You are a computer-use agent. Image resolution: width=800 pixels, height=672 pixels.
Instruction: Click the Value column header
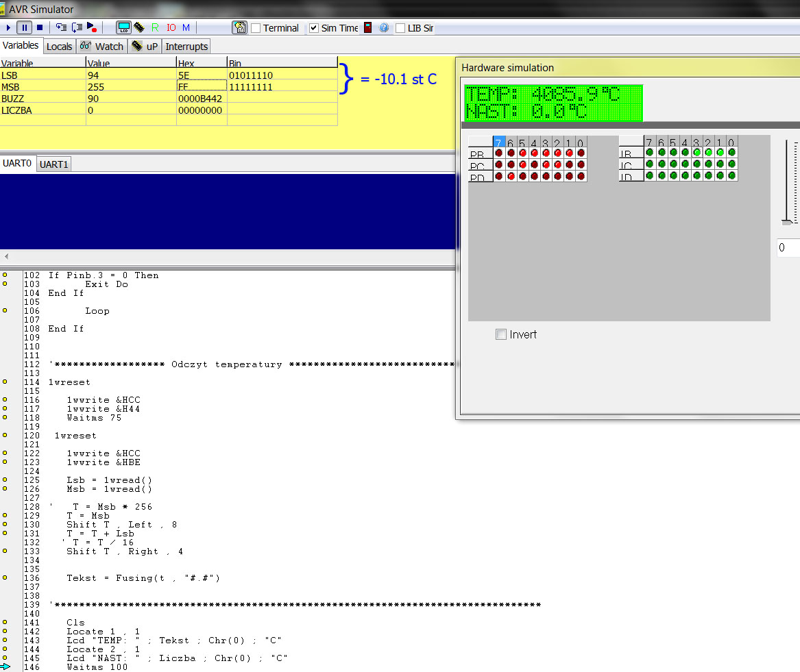pyautogui.click(x=131, y=63)
